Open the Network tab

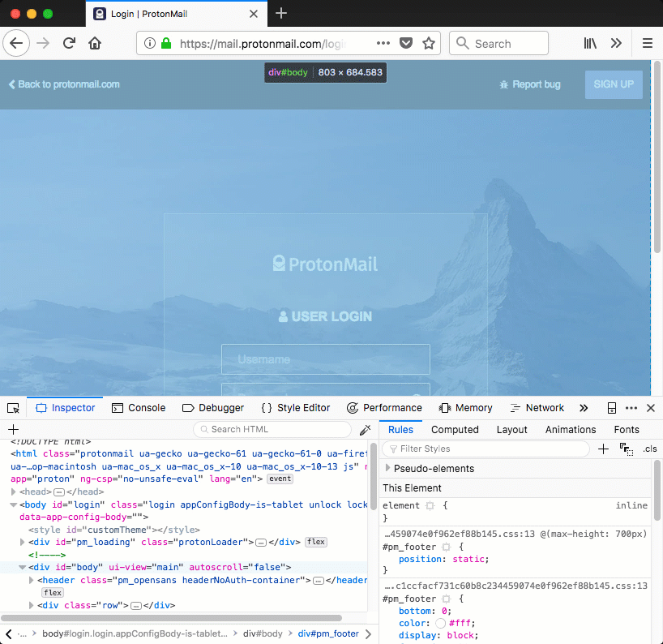point(537,408)
